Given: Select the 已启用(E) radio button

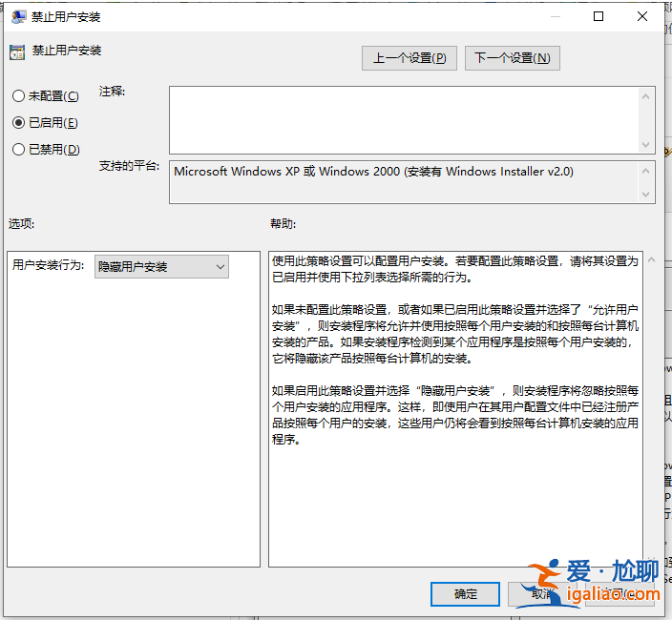Looking at the screenshot, I should 45,123.
